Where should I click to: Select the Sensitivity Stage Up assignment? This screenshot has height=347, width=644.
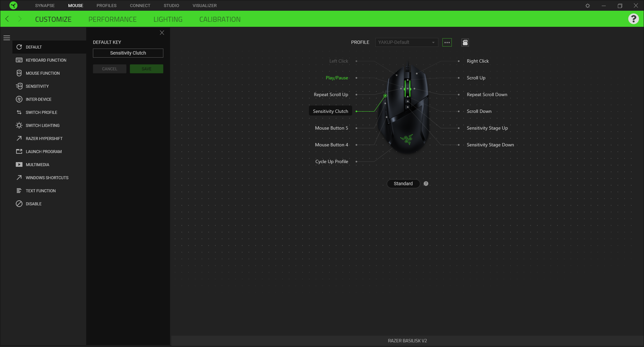487,128
